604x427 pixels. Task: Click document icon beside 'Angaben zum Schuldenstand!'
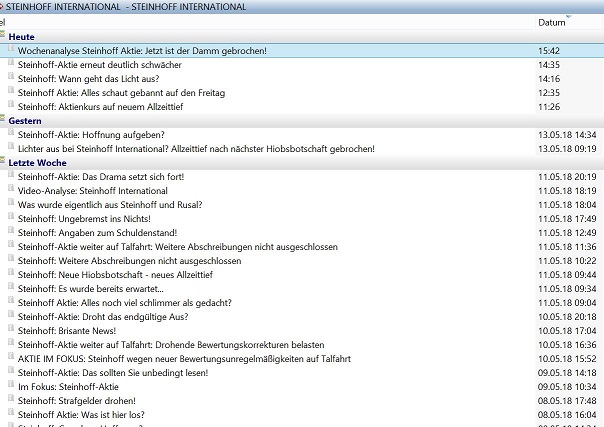coord(11,230)
